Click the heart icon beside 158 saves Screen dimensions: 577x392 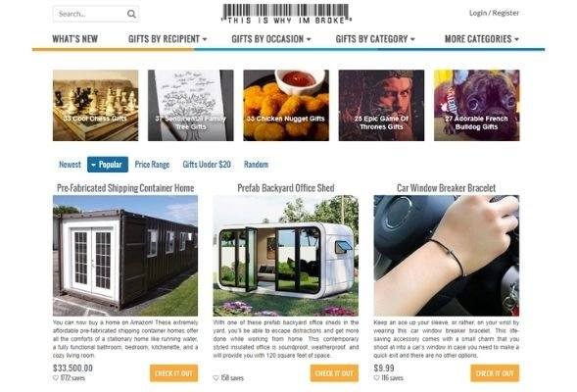[216, 378]
